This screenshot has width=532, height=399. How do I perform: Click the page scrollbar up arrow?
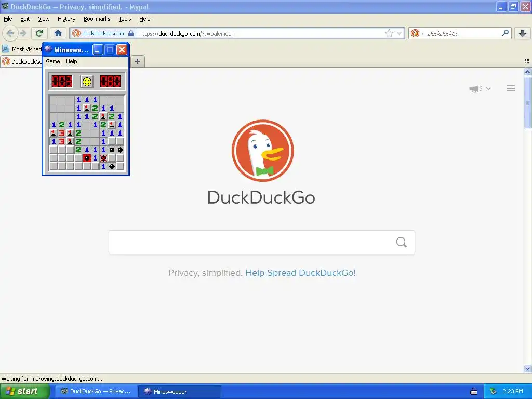pyautogui.click(x=527, y=72)
